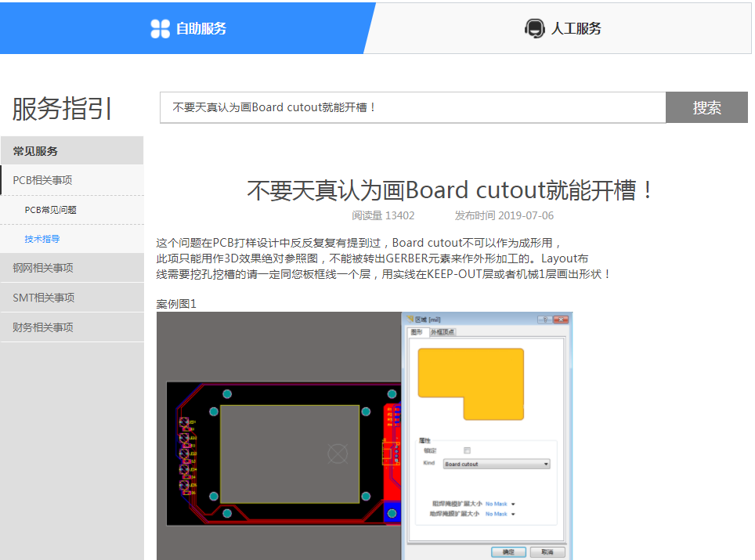Click the 取消 button in dialog
The width and height of the screenshot is (755, 560).
(547, 552)
